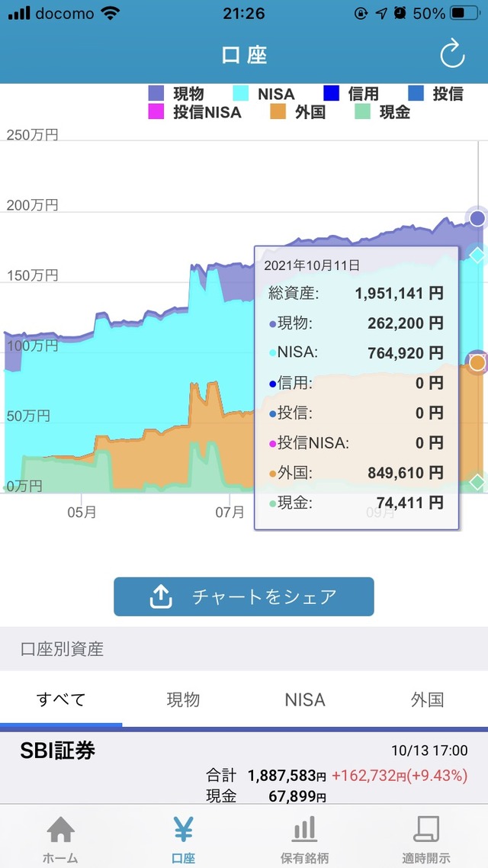Toggle 信用 series in legend
Image resolution: width=488 pixels, height=868 pixels.
[x=351, y=94]
